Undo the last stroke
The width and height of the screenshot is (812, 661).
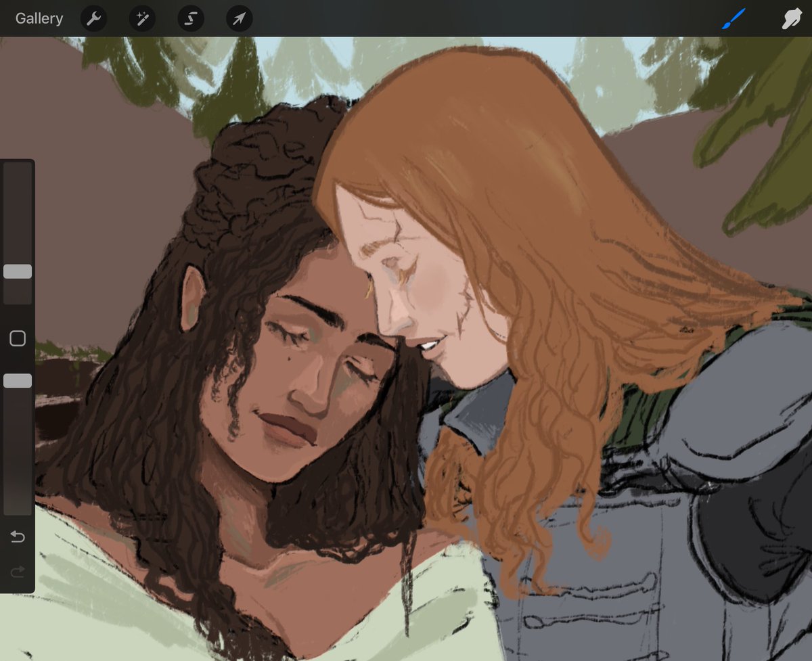(x=18, y=537)
